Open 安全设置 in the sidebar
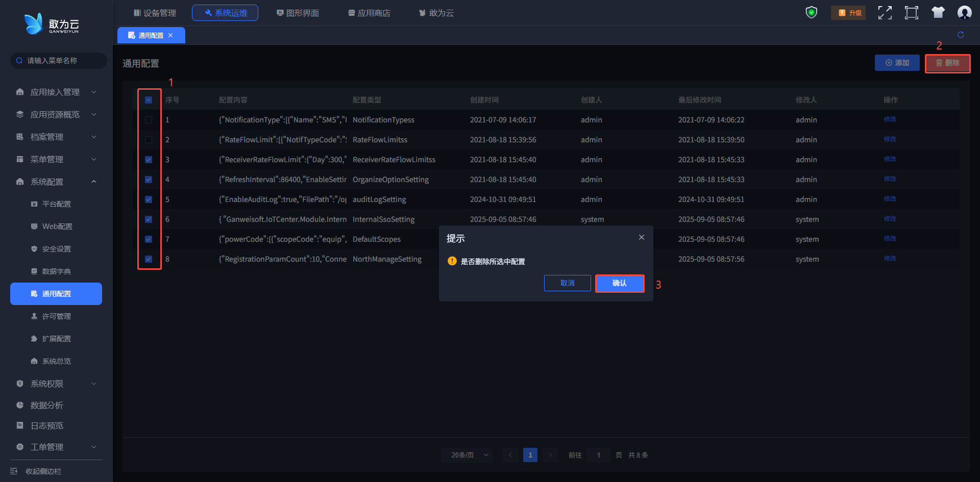This screenshot has width=980, height=482. [56, 249]
